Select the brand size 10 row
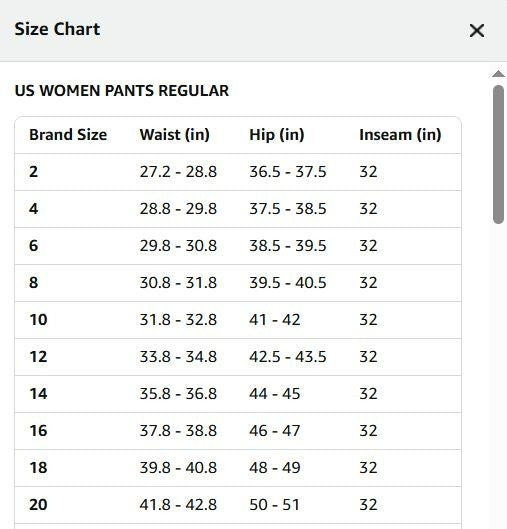The height and width of the screenshot is (529, 507). [238, 320]
